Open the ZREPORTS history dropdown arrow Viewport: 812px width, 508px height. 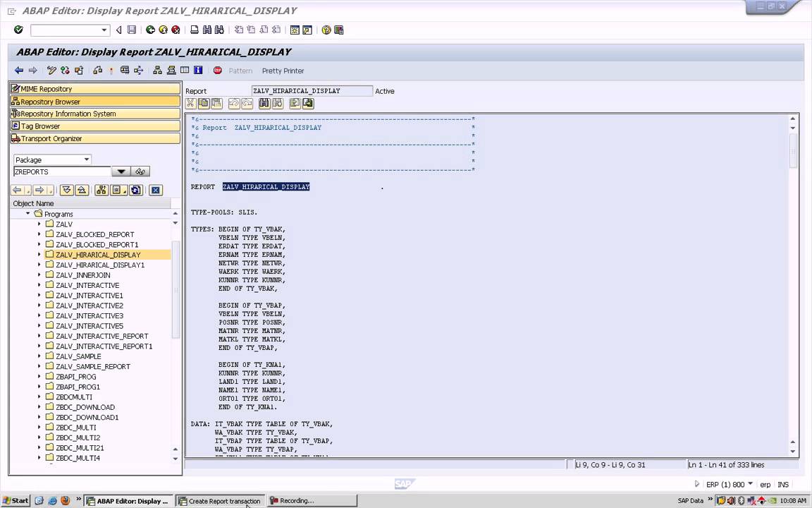click(x=121, y=171)
